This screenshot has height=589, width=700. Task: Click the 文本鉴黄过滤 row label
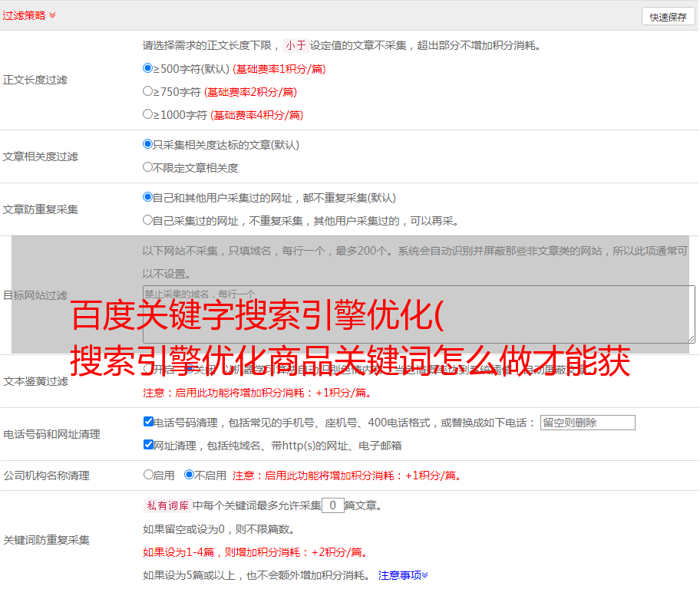[35, 381]
